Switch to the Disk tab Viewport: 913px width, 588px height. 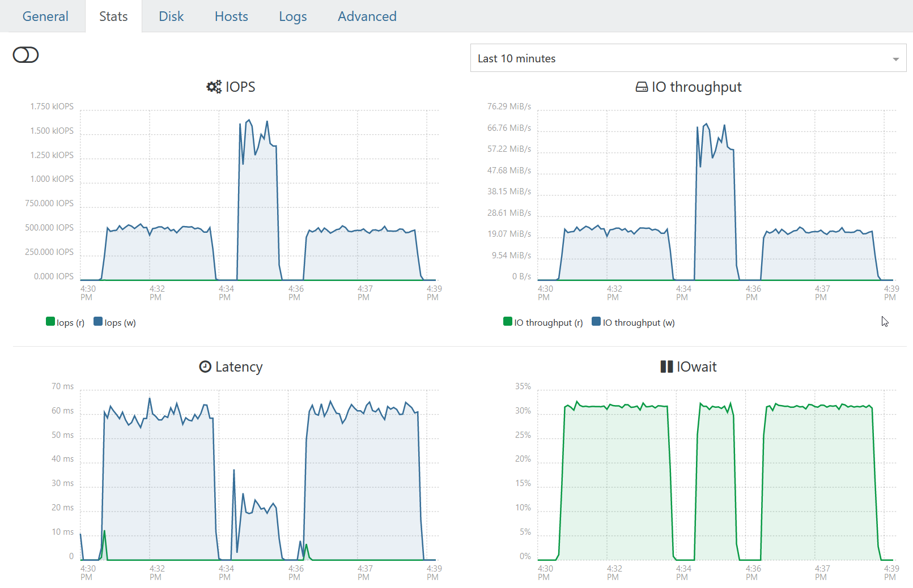pos(171,16)
